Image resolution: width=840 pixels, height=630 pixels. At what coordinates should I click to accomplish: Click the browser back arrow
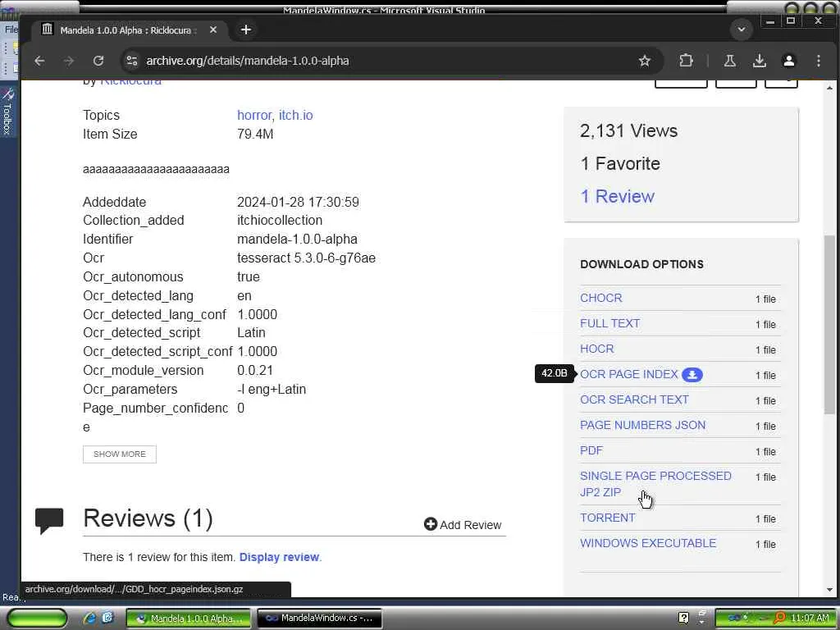(39, 61)
